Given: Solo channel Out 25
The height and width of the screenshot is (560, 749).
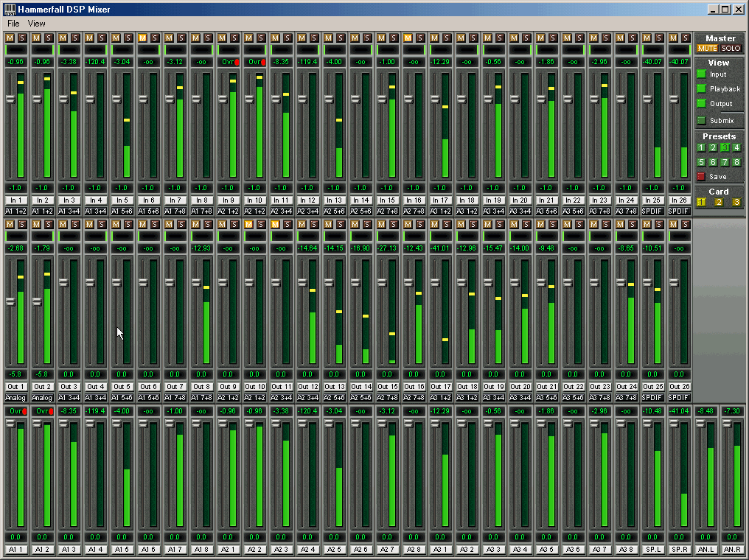Looking at the screenshot, I should pyautogui.click(x=659, y=224).
